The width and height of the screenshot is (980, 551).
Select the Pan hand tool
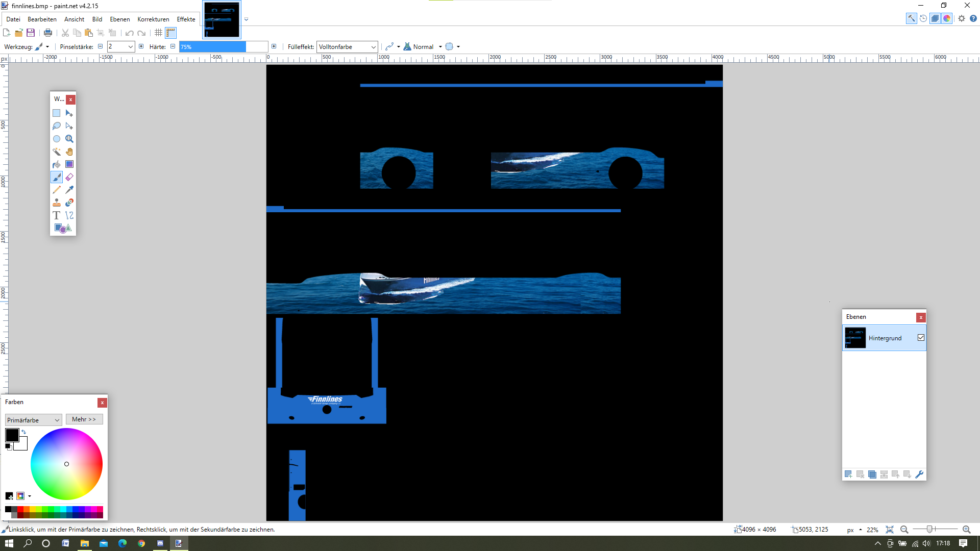click(69, 152)
